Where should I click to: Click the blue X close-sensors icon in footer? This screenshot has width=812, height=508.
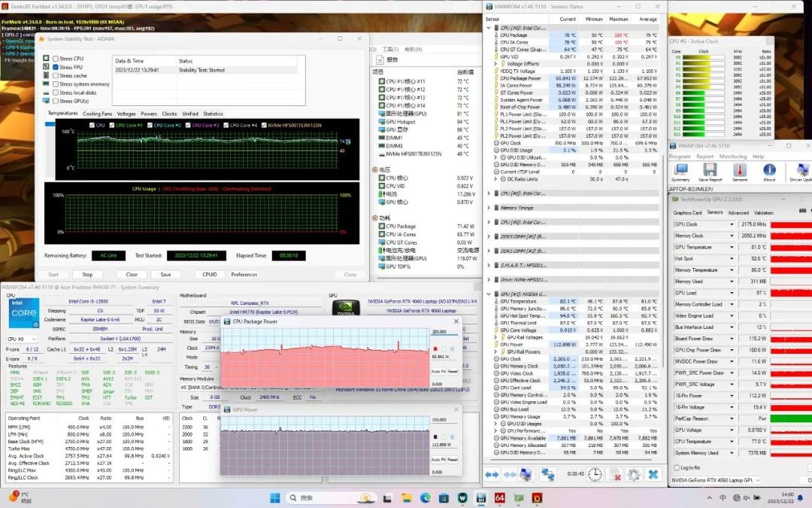point(653,474)
